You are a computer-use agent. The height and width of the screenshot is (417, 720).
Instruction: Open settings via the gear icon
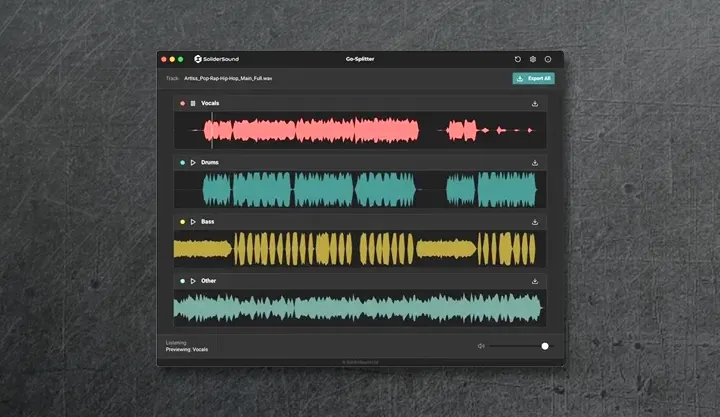click(x=533, y=59)
